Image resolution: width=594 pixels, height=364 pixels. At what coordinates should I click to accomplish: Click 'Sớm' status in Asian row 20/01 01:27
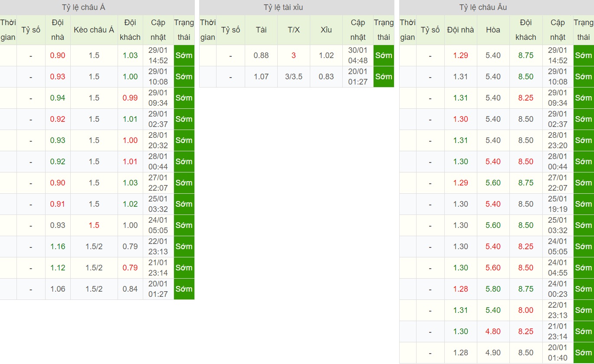click(184, 289)
